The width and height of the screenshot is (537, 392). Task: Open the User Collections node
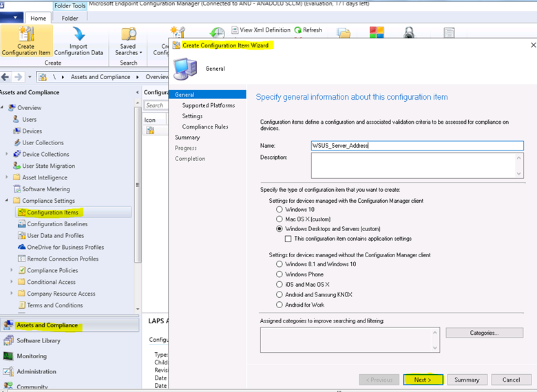[43, 142]
